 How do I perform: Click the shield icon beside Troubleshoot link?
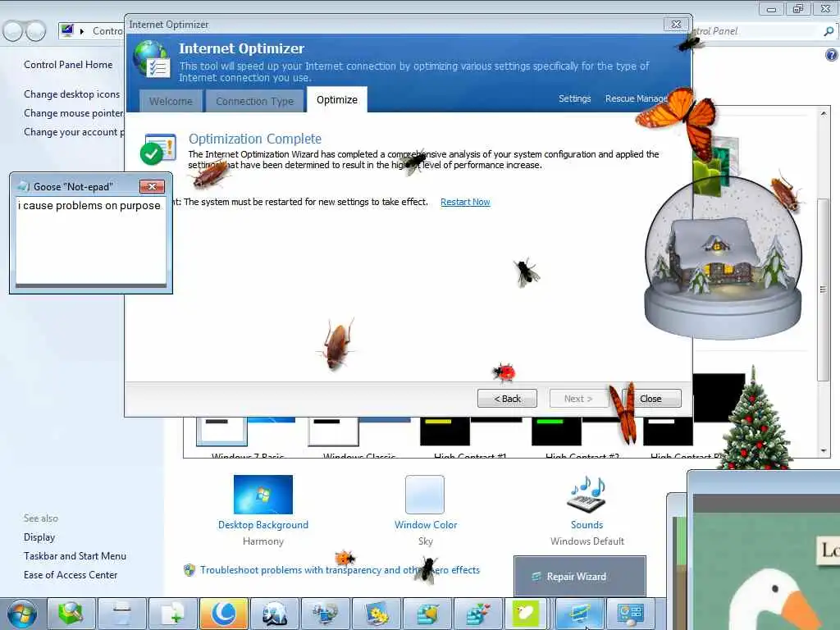189,570
